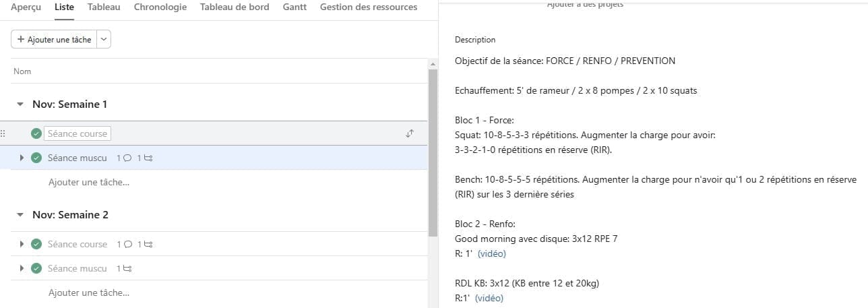Toggle completion check of Semaine 2 Séance muscu
The width and height of the screenshot is (868, 308).
click(36, 268)
